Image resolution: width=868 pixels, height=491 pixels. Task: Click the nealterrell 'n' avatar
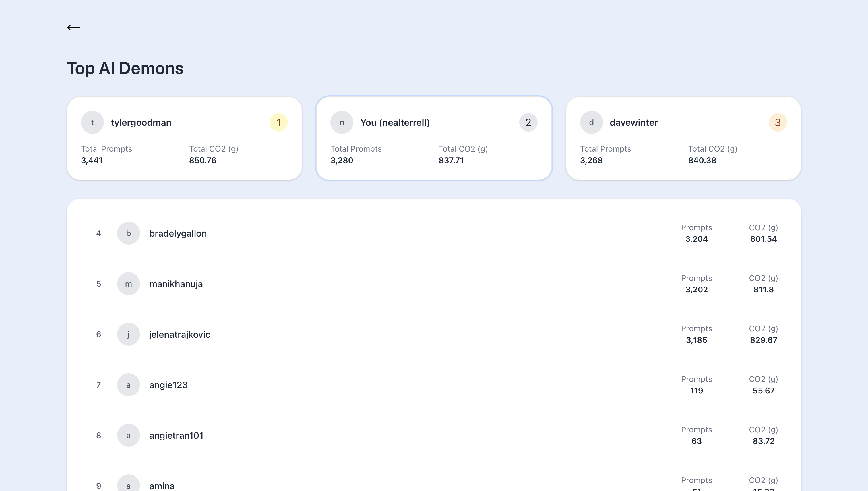pos(342,122)
